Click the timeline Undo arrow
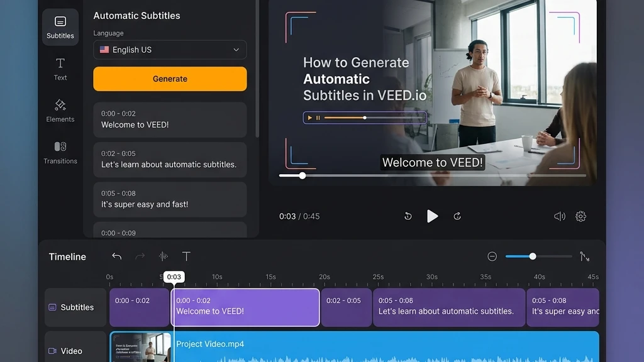Image resolution: width=644 pixels, height=362 pixels. (x=116, y=256)
